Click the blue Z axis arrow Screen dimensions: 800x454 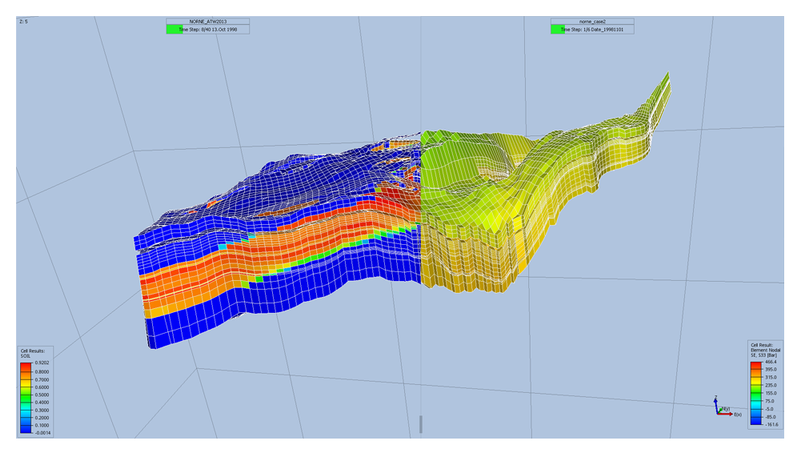(716, 401)
